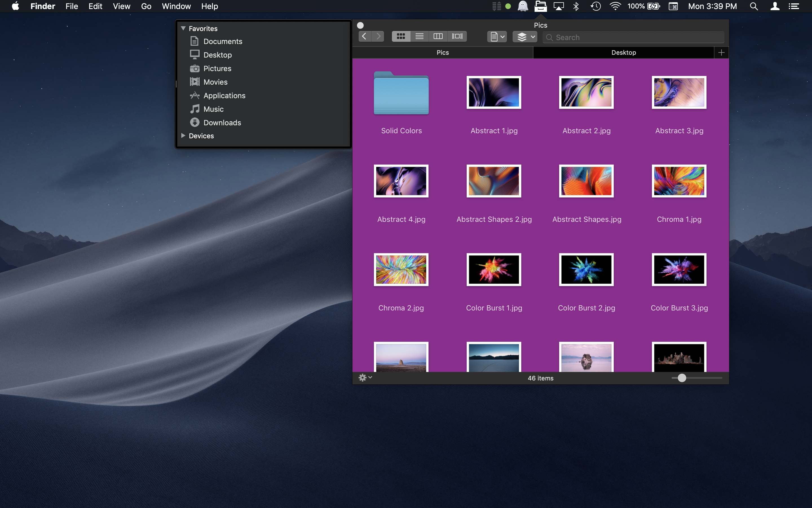Select the Solid Colors folder
Image resolution: width=812 pixels, height=508 pixels.
(x=401, y=93)
